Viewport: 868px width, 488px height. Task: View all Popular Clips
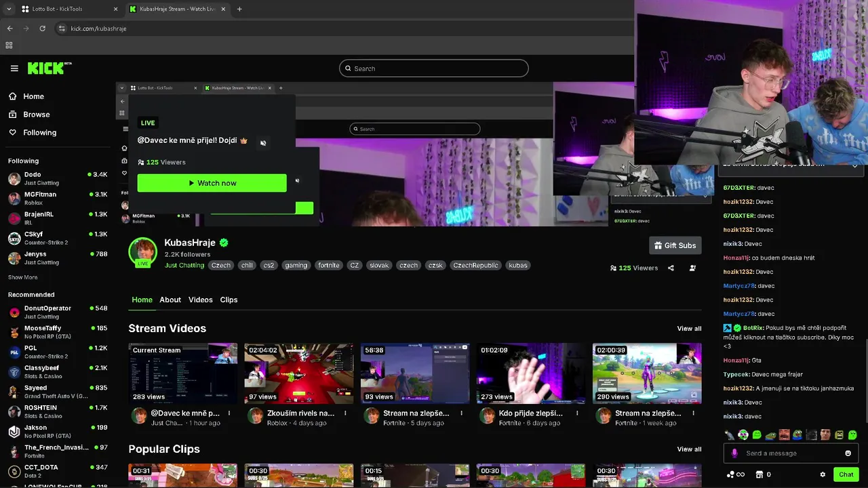pyautogui.click(x=689, y=449)
